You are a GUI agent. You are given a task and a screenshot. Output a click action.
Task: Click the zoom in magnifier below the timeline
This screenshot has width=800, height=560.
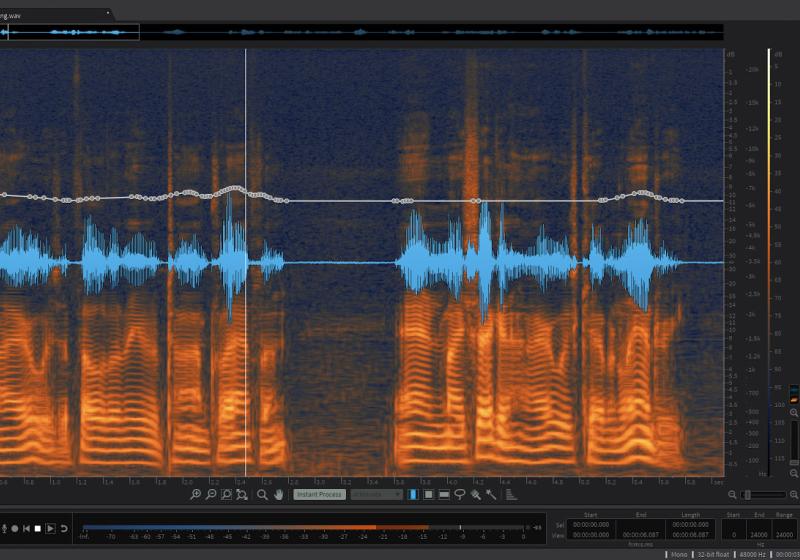coord(195,494)
